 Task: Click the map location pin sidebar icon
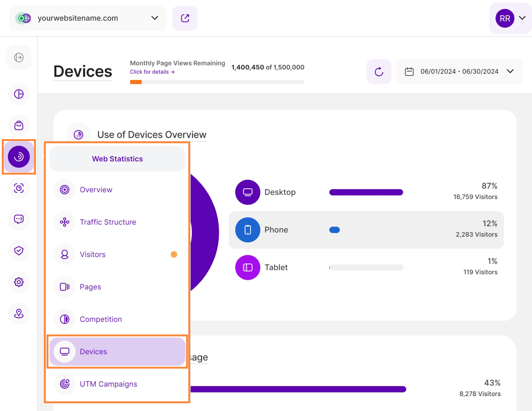pos(19,313)
